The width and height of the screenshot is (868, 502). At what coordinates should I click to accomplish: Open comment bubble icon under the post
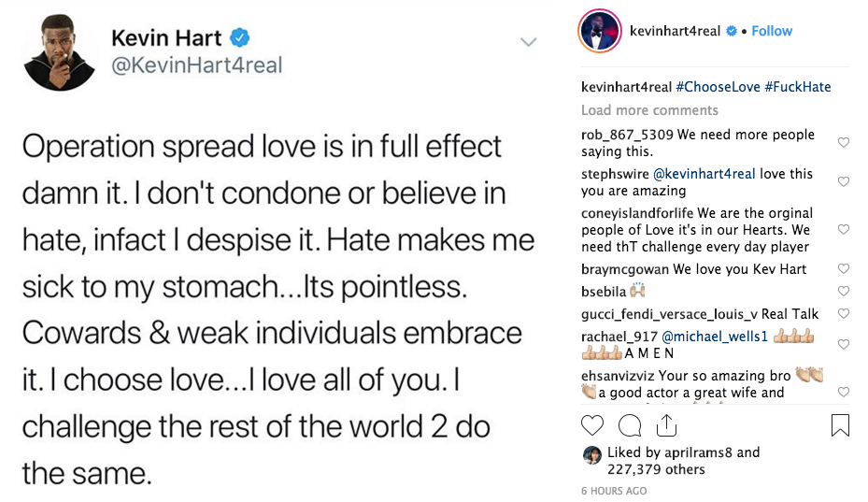click(630, 425)
